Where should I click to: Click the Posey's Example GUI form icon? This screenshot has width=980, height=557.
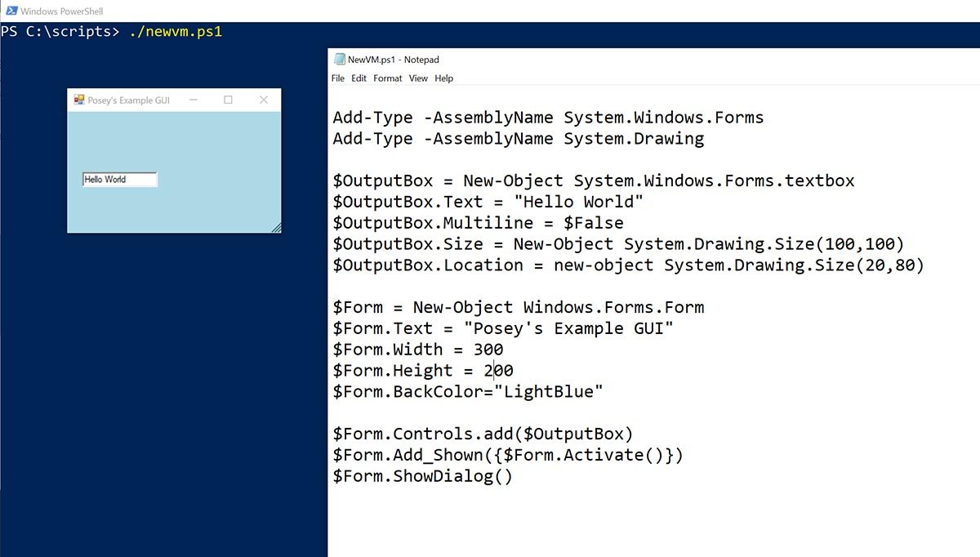click(79, 100)
